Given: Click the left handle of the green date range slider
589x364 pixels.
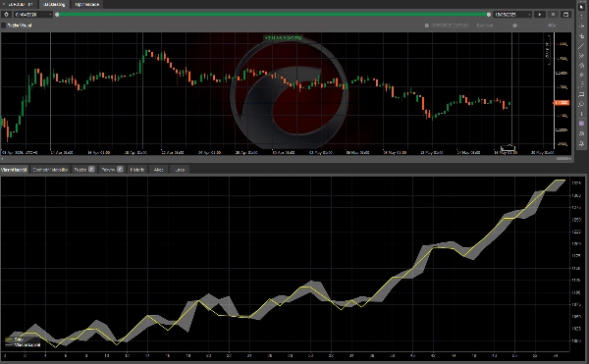Looking at the screenshot, I should pos(57,15).
